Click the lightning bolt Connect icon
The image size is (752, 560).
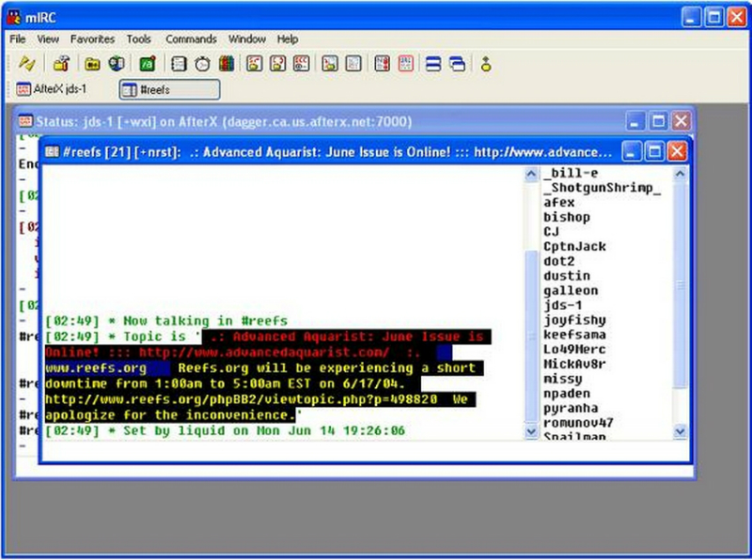(27, 64)
